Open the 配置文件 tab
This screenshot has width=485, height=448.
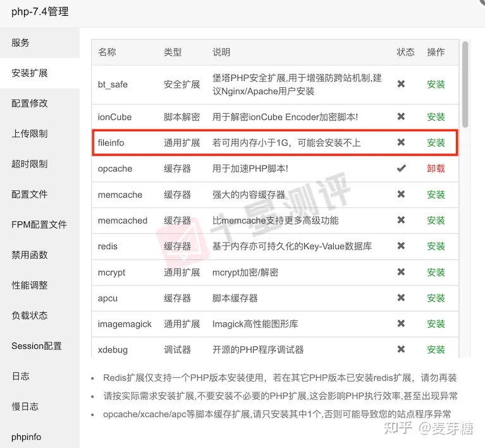40,194
